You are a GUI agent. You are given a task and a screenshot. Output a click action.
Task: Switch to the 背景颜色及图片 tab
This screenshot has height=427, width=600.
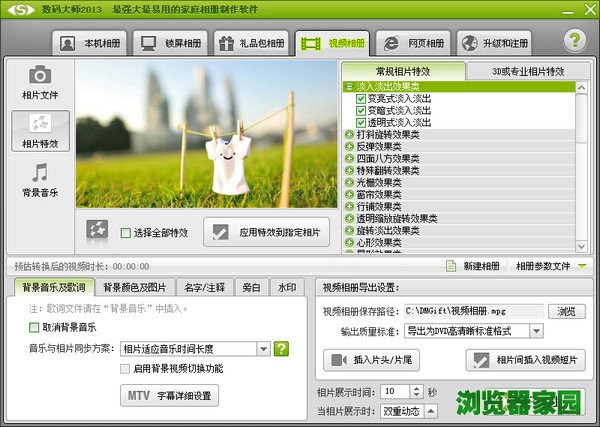pos(135,287)
